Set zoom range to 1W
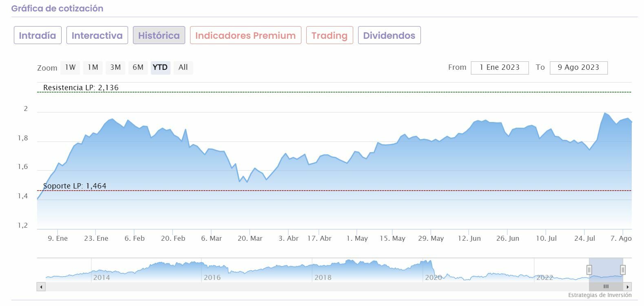 click(70, 67)
